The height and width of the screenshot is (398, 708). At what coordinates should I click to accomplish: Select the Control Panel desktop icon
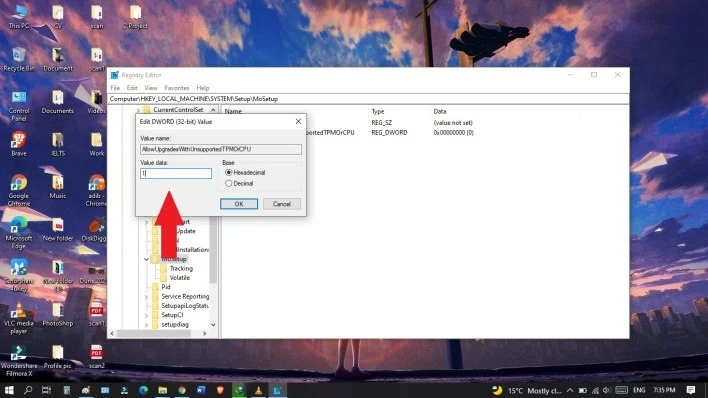pyautogui.click(x=19, y=106)
